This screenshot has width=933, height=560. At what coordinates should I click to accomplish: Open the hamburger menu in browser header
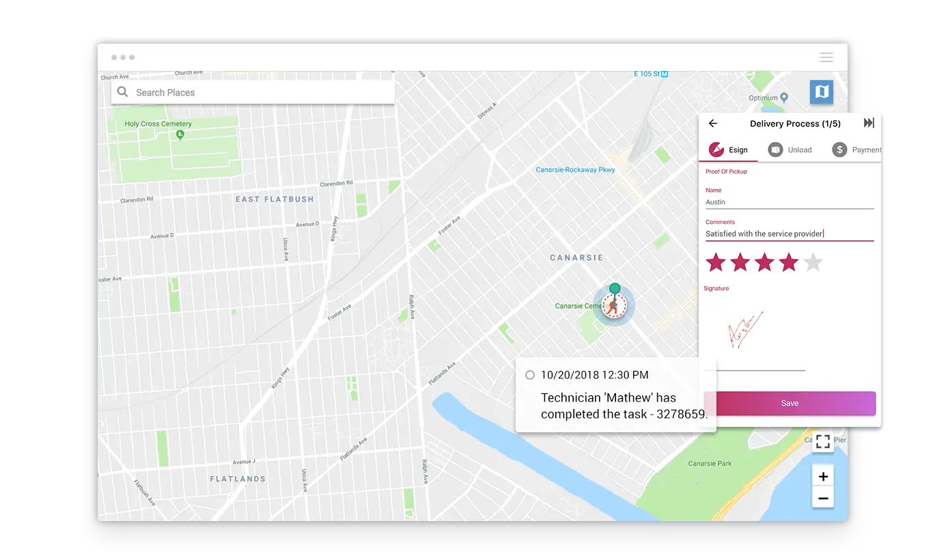click(x=826, y=57)
